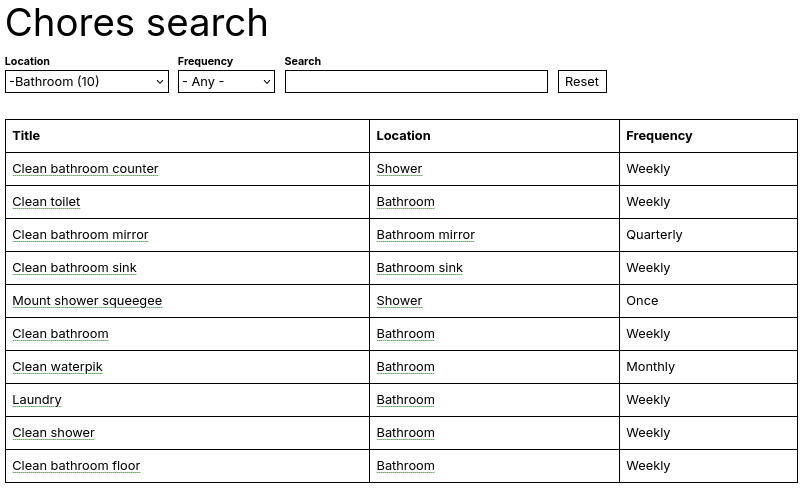
Task: Select Weekly frequency in Laundry row
Action: [x=648, y=400]
